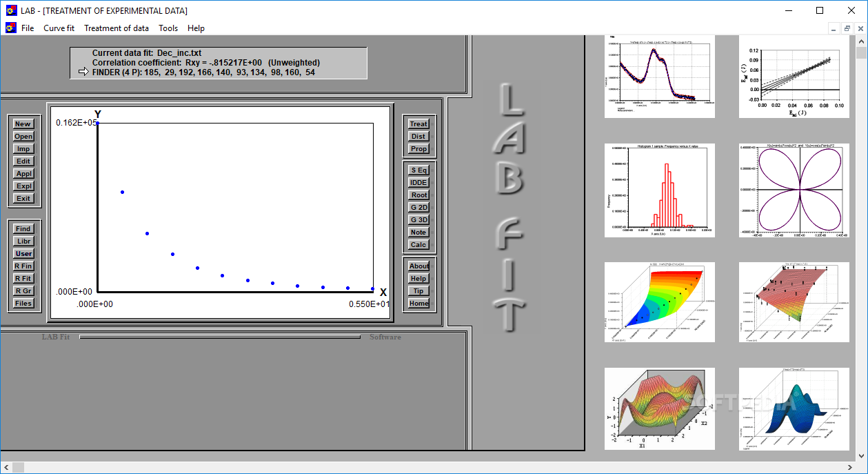Select the linear confidence band graph thumbnail
This screenshot has height=474, width=868.
794,77
